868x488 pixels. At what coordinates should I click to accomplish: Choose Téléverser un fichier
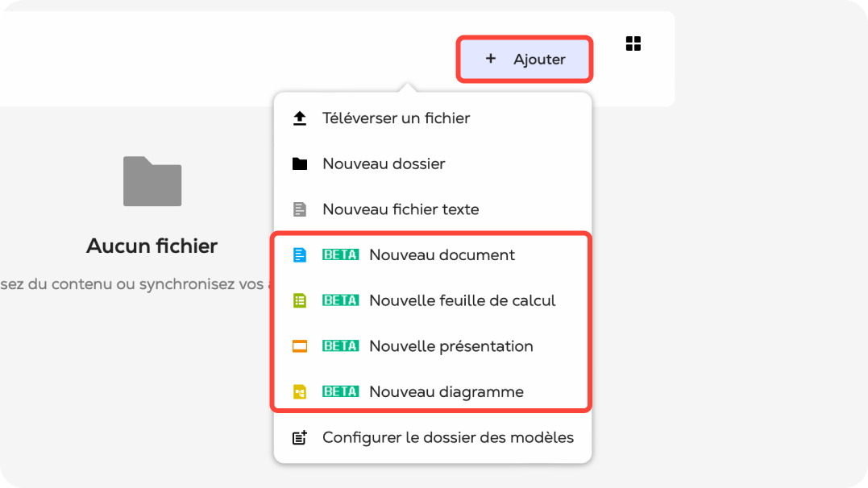tap(396, 118)
